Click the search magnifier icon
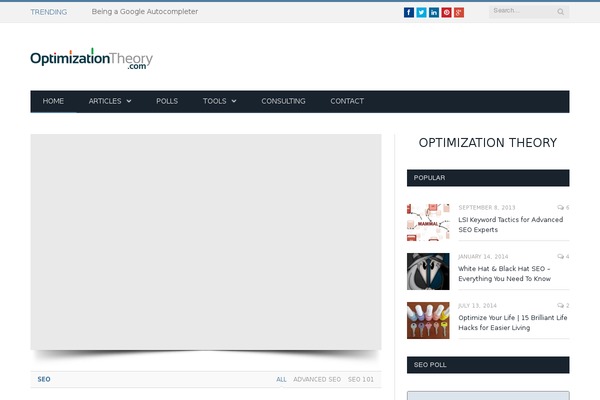 tap(561, 12)
